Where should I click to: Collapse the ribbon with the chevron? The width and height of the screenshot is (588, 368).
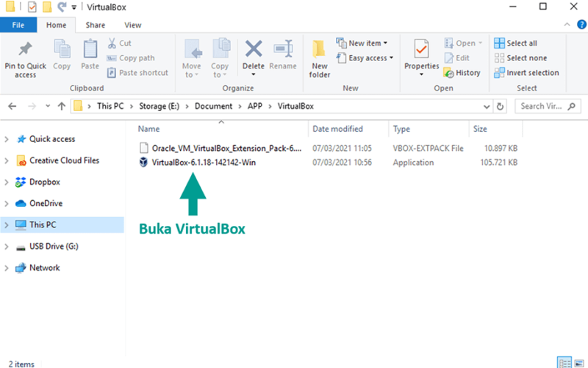tap(567, 24)
